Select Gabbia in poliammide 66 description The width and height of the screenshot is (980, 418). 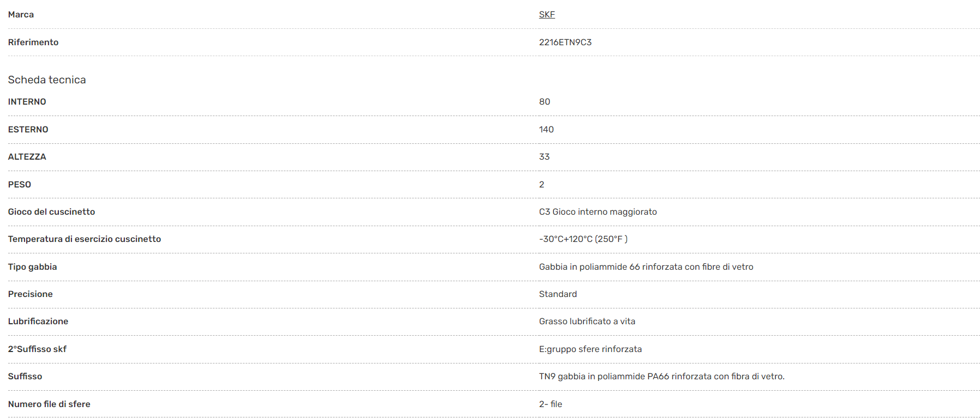646,266
